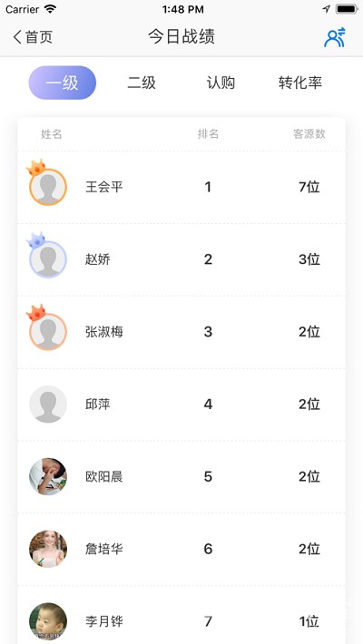Tap 邱萍's default gray avatar
Screen dimensions: 363x644
48,405
